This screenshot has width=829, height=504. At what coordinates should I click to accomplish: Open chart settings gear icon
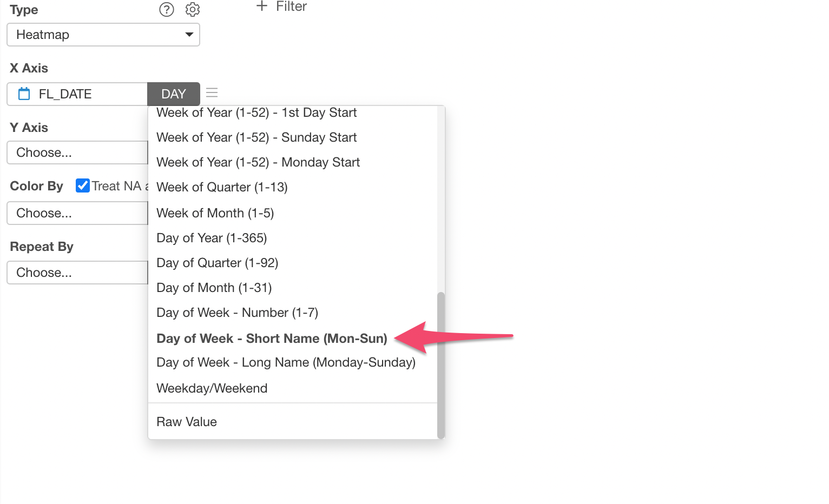[x=193, y=10]
